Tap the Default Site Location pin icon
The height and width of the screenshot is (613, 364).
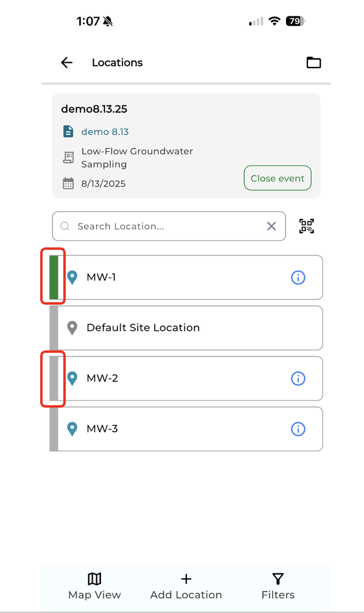72,328
